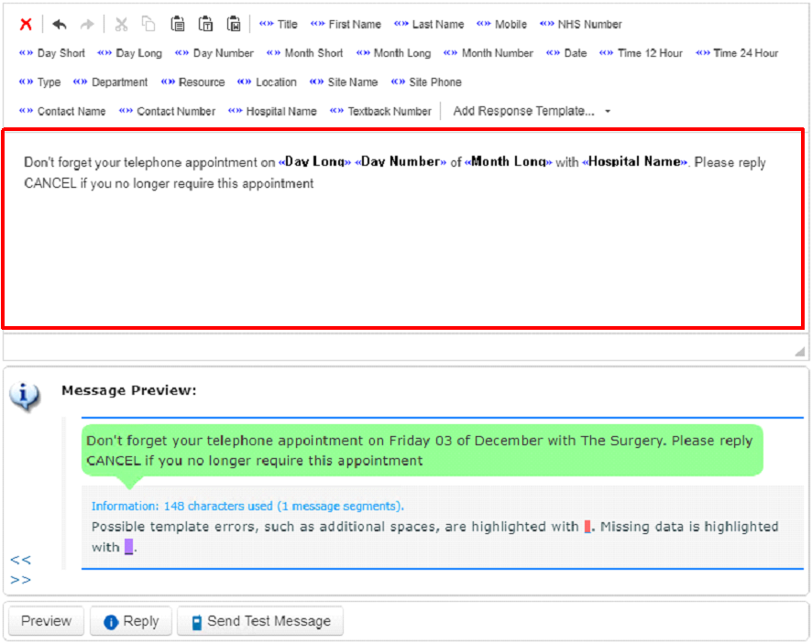Screen dimensions: 812x644
Task: Click the red X clear icon
Action: pos(27,25)
